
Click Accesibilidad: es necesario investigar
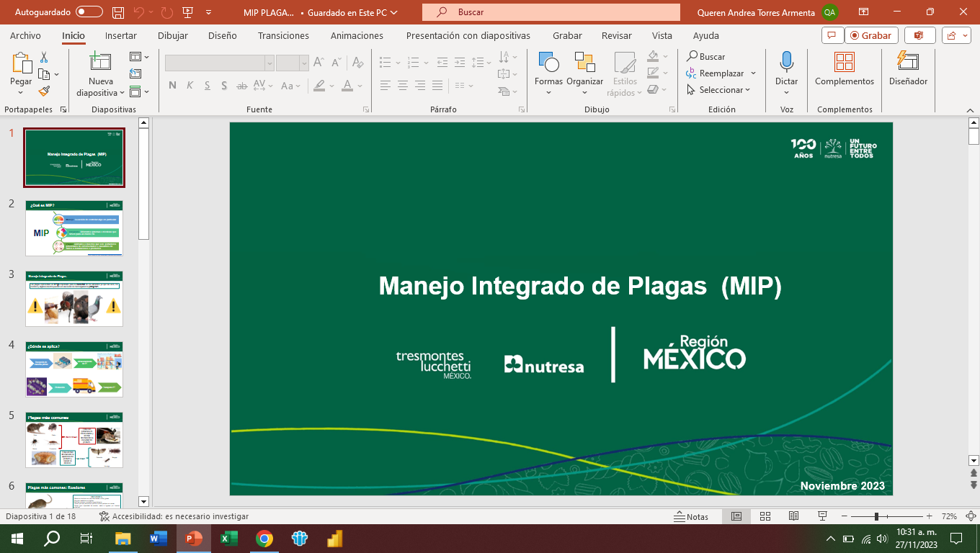174,516
